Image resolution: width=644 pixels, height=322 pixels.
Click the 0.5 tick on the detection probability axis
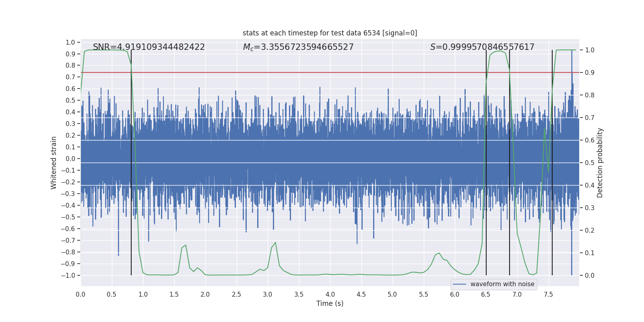coord(590,163)
